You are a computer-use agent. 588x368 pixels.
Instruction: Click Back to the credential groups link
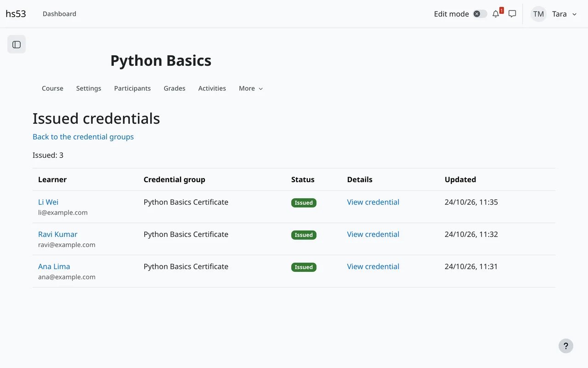[x=83, y=137]
